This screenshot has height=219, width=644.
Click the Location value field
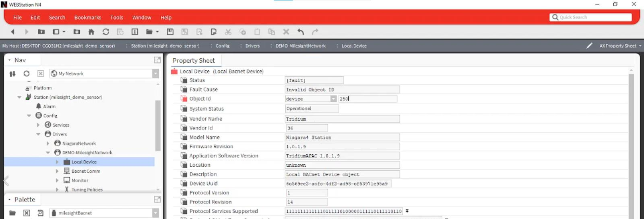point(342,165)
